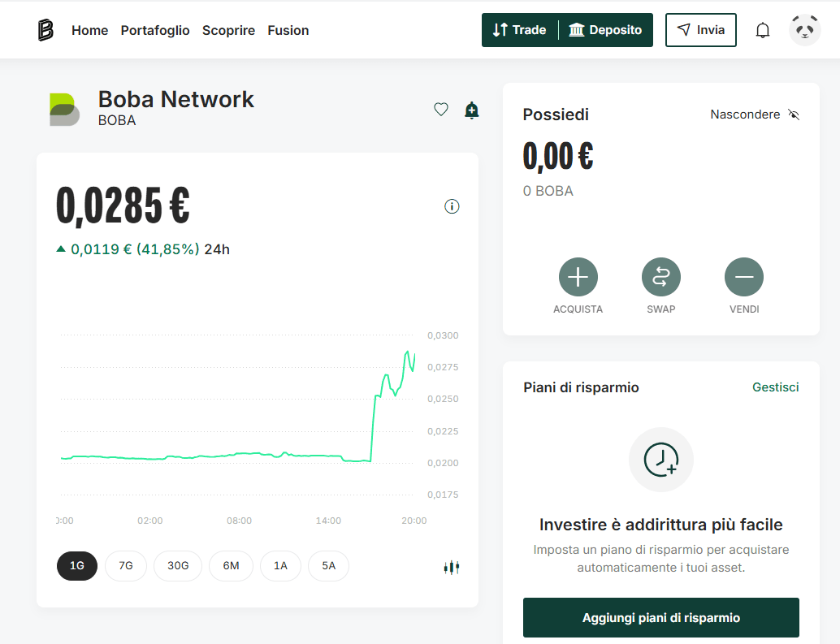Viewport: 840px width, 644px height.
Task: Click the 24h change 0,0119 € (41,85%)
Action: (135, 249)
